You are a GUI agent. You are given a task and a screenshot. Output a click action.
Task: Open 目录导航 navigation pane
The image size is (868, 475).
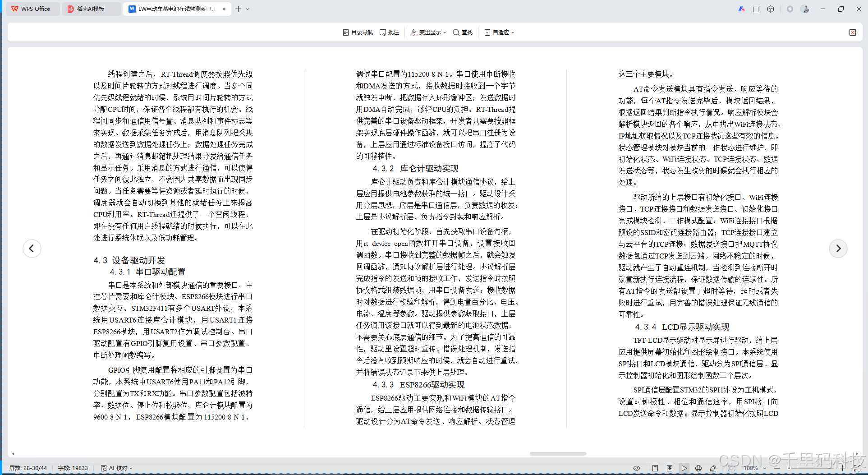coord(358,32)
